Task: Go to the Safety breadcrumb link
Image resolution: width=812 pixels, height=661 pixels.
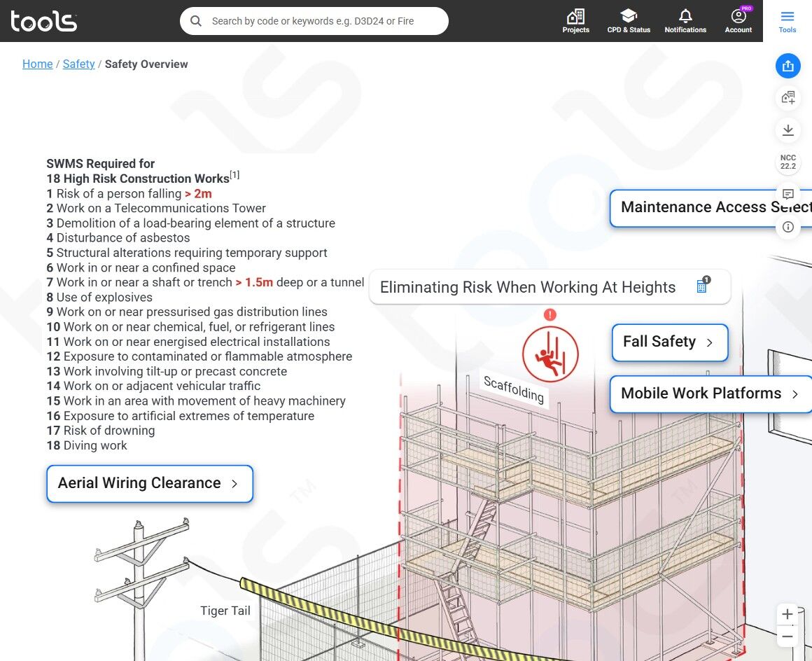Action: (x=78, y=64)
